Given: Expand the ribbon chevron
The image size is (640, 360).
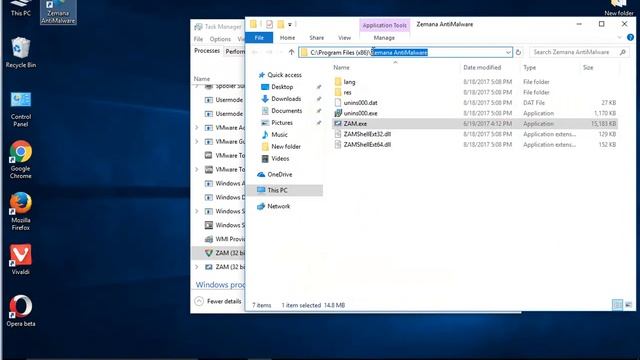Looking at the screenshot, I should [x=619, y=38].
